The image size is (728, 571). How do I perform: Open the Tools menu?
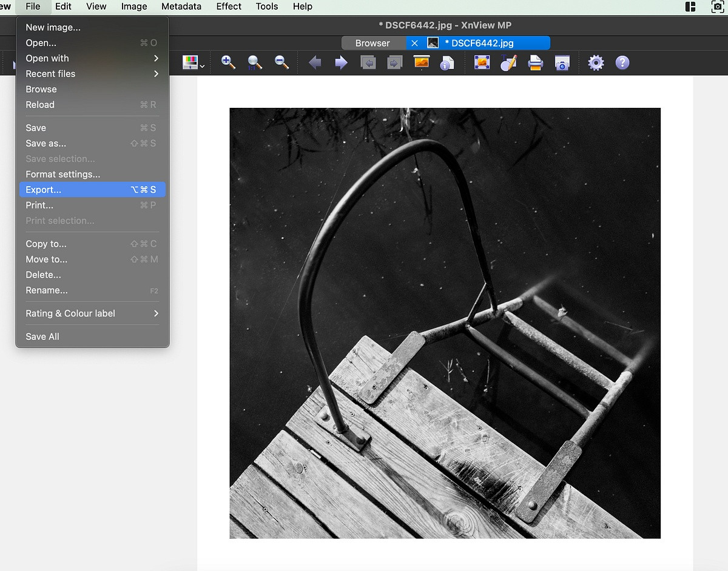[267, 7]
